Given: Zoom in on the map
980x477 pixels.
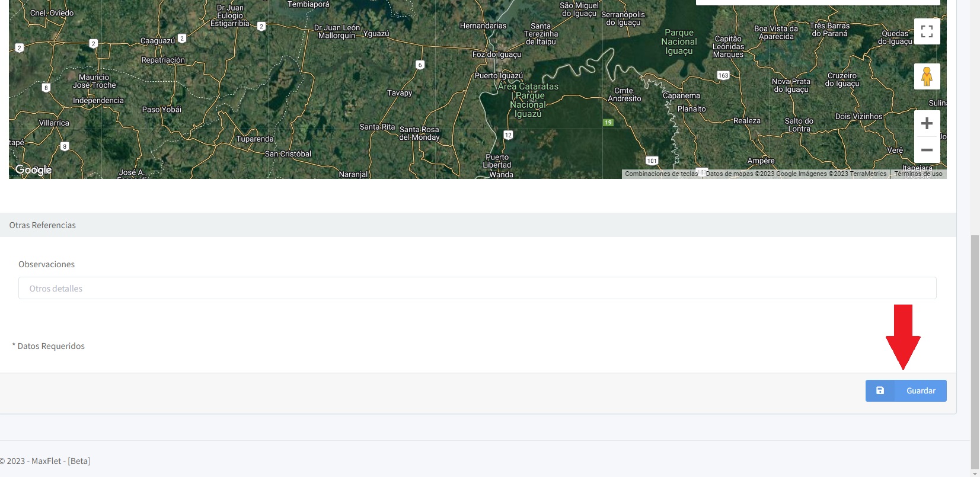Looking at the screenshot, I should (927, 123).
